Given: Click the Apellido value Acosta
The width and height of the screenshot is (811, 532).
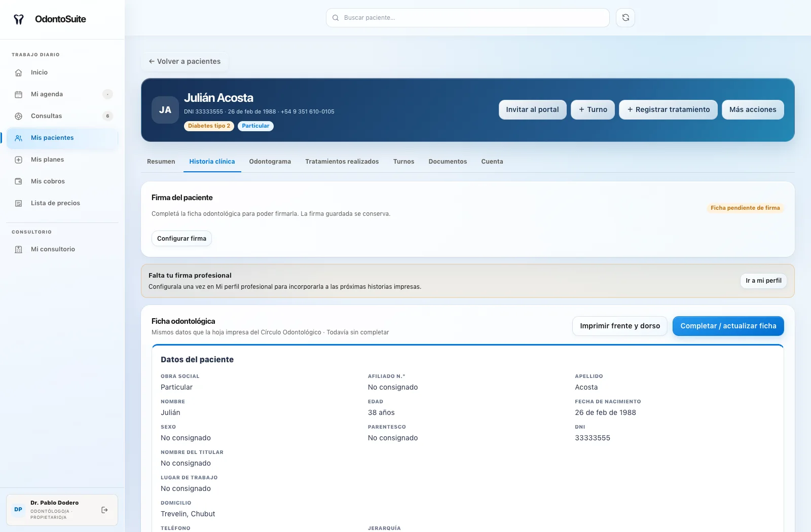Looking at the screenshot, I should (586, 387).
